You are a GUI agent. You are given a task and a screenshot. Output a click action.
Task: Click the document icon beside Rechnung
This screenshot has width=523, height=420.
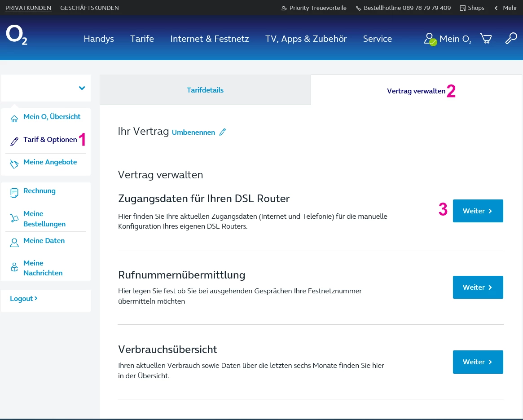pyautogui.click(x=14, y=193)
